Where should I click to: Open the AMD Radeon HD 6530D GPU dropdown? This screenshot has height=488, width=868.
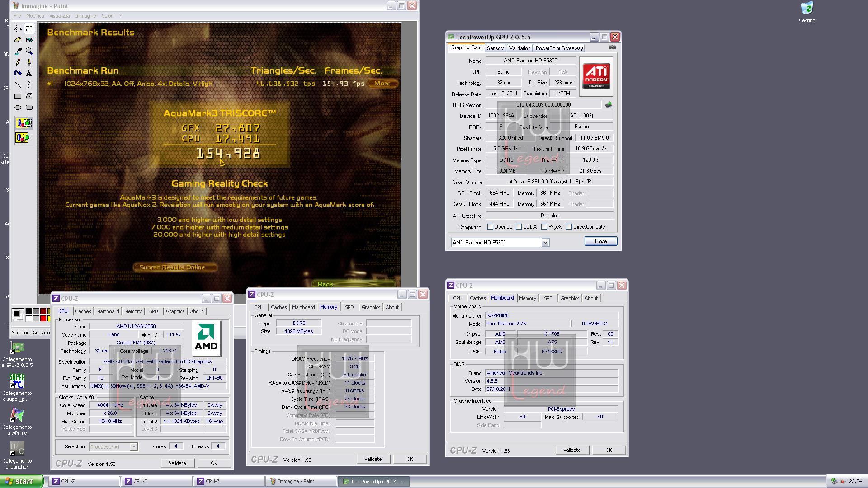[500, 242]
